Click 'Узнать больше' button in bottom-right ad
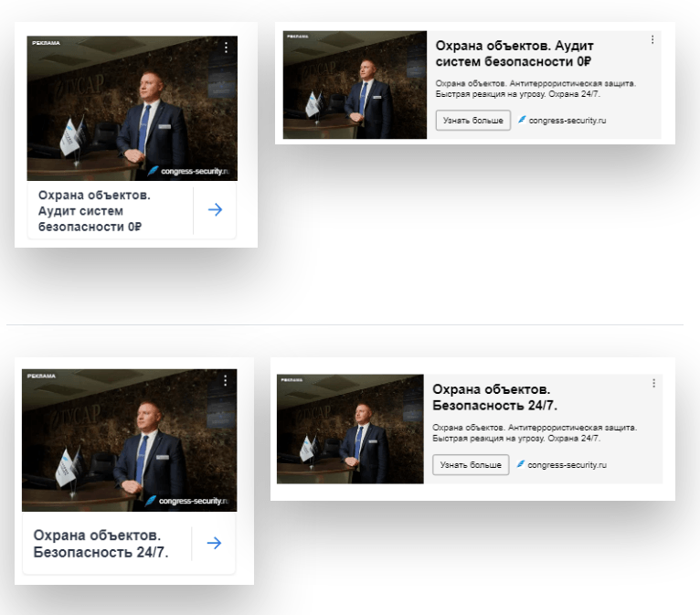Image resolution: width=700 pixels, height=615 pixels. coord(471,464)
